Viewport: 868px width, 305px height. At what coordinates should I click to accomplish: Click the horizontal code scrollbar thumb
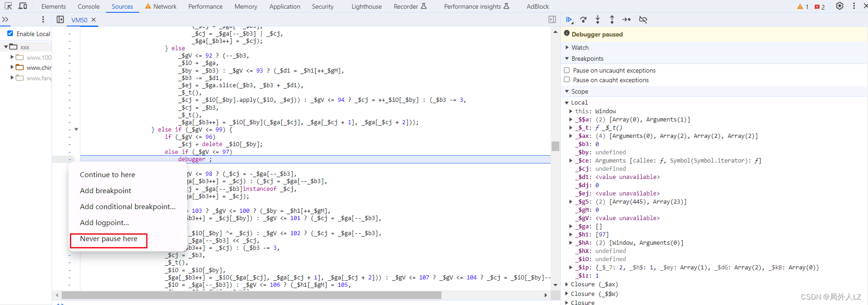click(x=252, y=295)
